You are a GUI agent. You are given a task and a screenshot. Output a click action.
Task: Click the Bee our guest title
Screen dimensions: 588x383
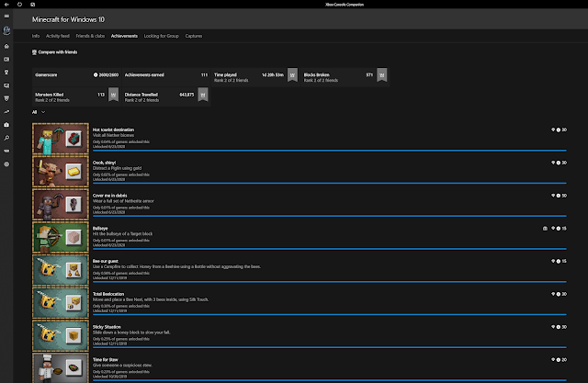coord(106,261)
